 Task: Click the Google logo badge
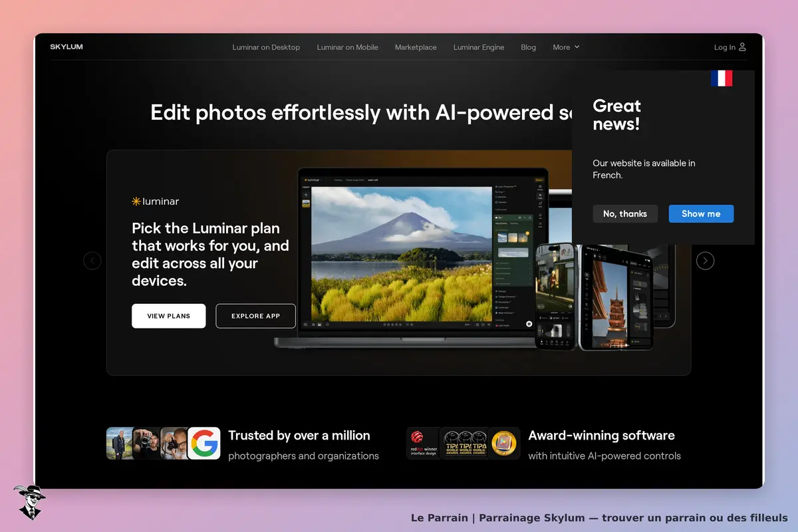[204, 444]
